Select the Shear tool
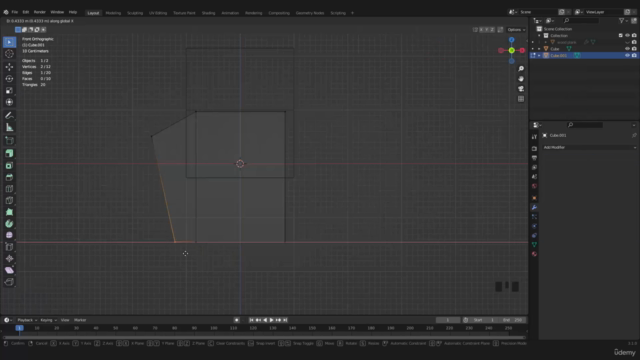The height and width of the screenshot is (360, 640). point(9,270)
